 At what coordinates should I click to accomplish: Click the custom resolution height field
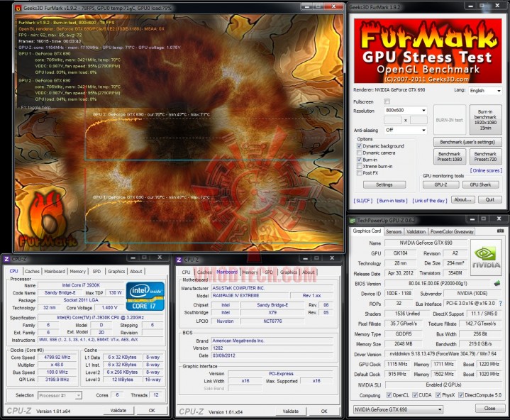pos(418,120)
